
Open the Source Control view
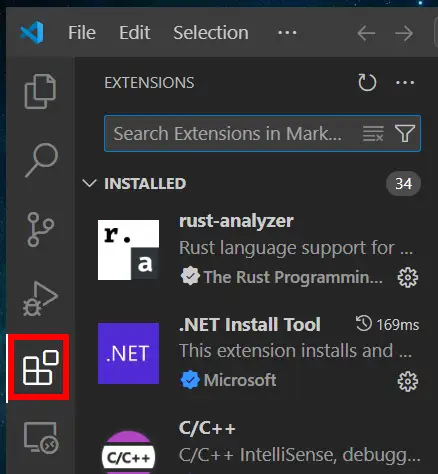pos(40,229)
